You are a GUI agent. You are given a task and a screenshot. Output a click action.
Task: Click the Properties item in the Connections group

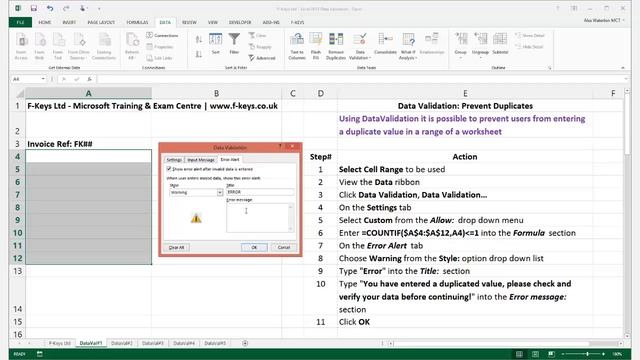tap(160, 47)
